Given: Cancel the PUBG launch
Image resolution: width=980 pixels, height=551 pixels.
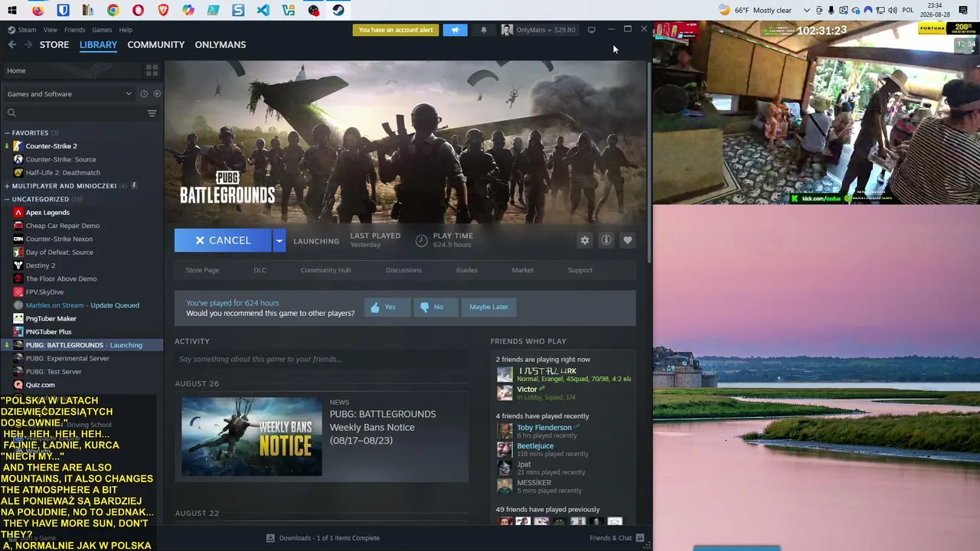Looking at the screenshot, I should tap(223, 240).
